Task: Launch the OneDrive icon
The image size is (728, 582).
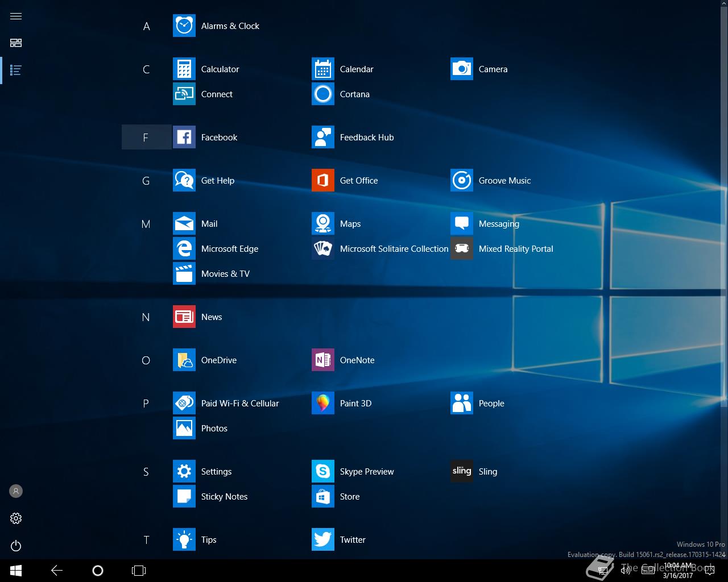Action: (184, 360)
